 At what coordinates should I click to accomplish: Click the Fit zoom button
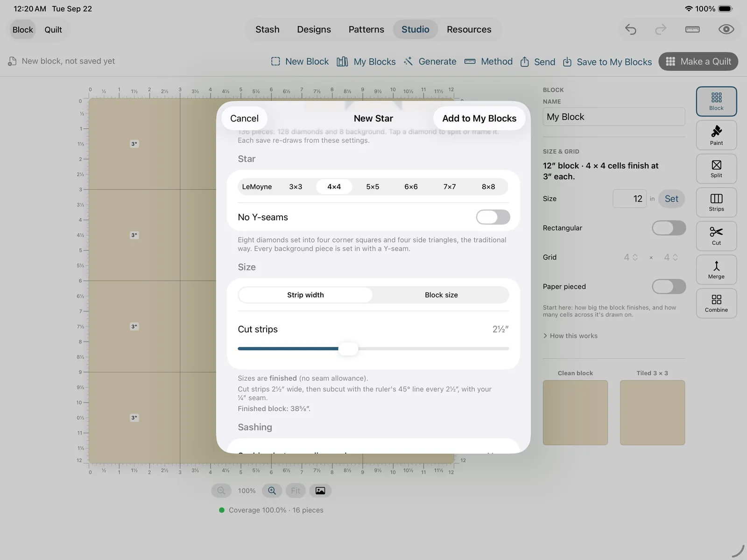(x=296, y=490)
